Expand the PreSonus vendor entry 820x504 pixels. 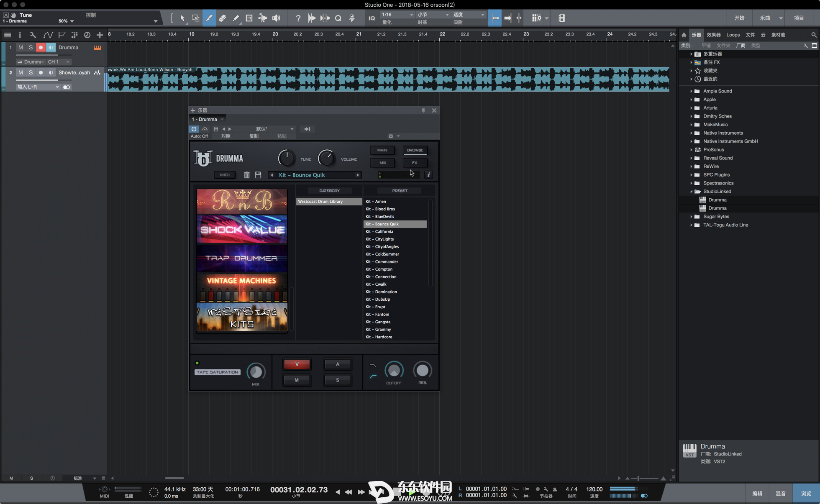point(691,149)
